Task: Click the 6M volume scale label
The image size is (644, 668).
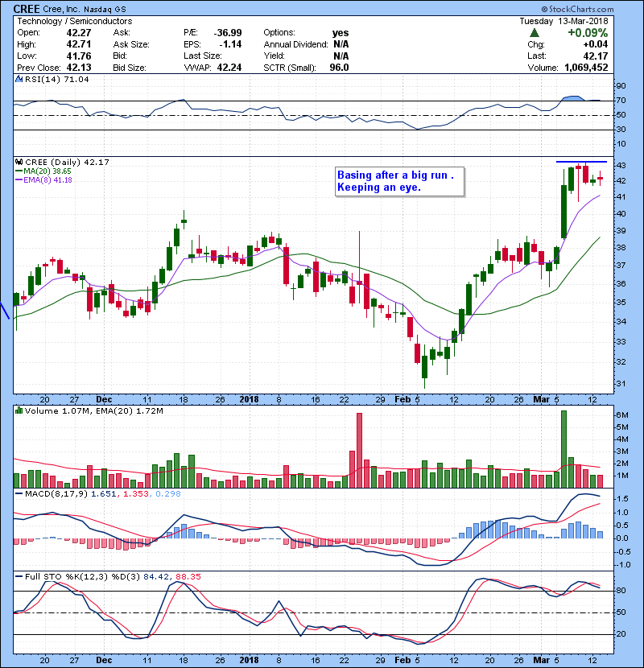Action: tap(622, 415)
